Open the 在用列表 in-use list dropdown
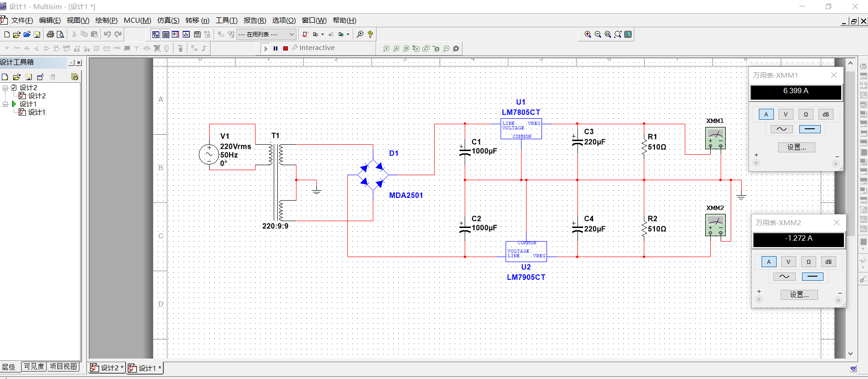The image size is (868, 379). coord(291,35)
